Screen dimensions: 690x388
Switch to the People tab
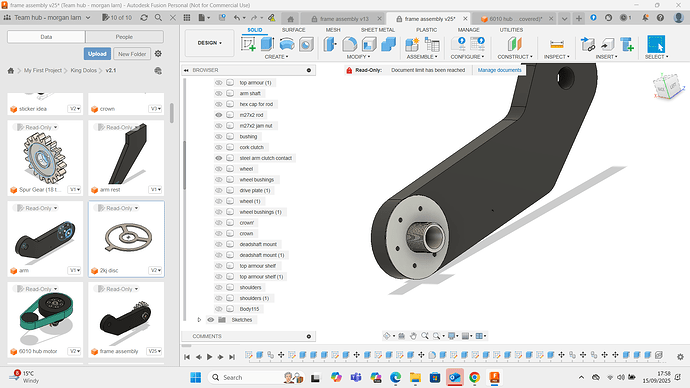coord(124,37)
